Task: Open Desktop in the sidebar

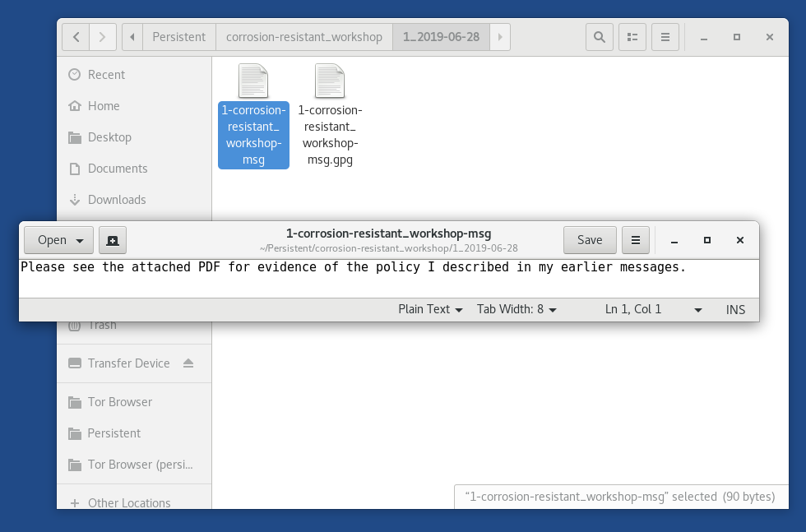Action: [134, 137]
